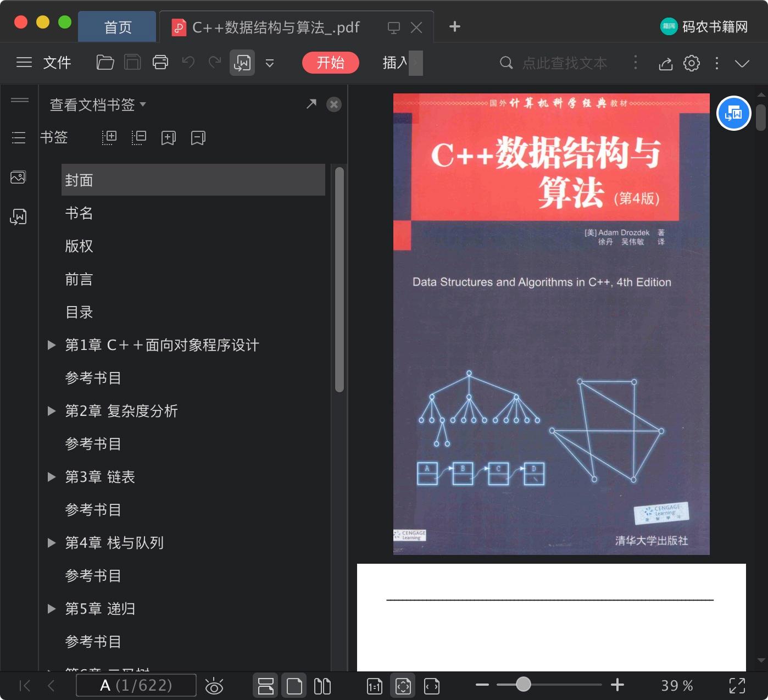
Task: Open the hamburger menu next to 文件
Action: click(24, 63)
